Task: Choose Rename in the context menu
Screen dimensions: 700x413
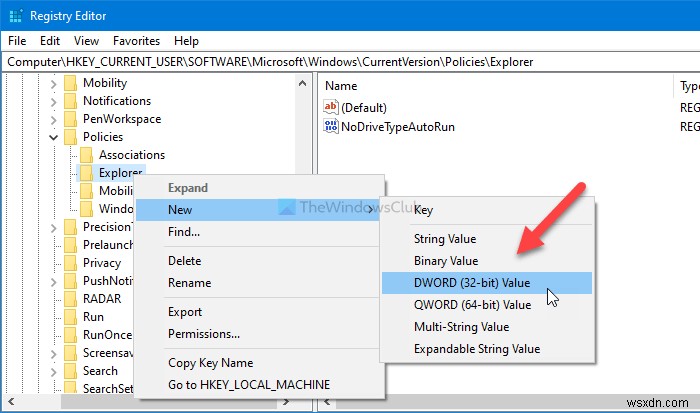Action: click(x=259, y=283)
